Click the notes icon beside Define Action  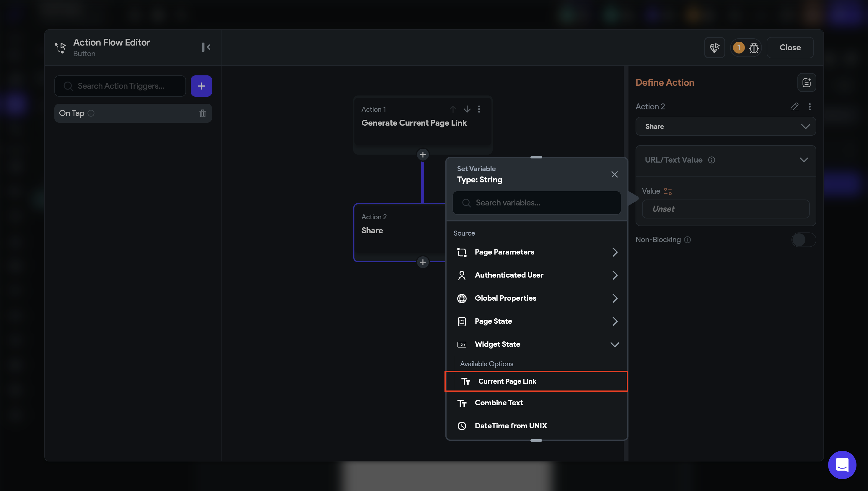806,82
